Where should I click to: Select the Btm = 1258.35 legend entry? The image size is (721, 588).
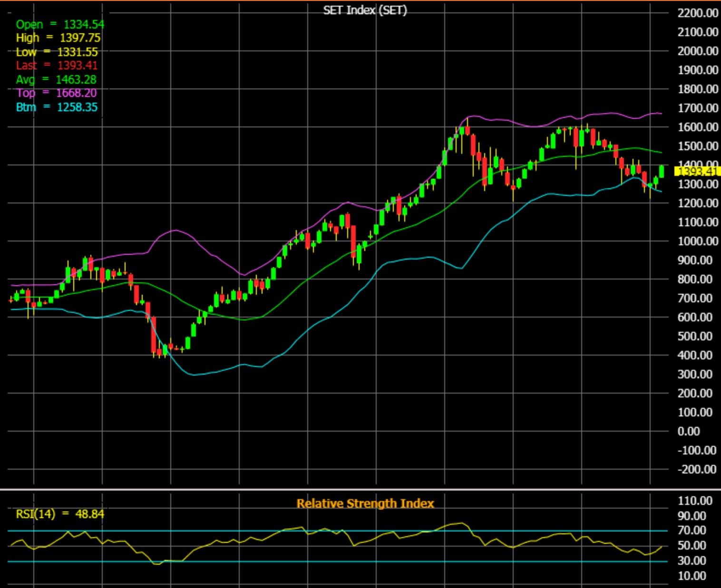57,107
